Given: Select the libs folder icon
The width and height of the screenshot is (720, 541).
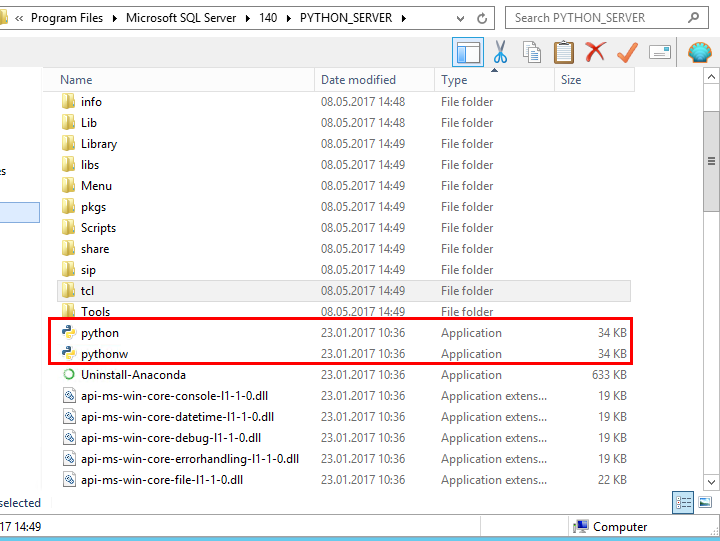Looking at the screenshot, I should [68, 164].
